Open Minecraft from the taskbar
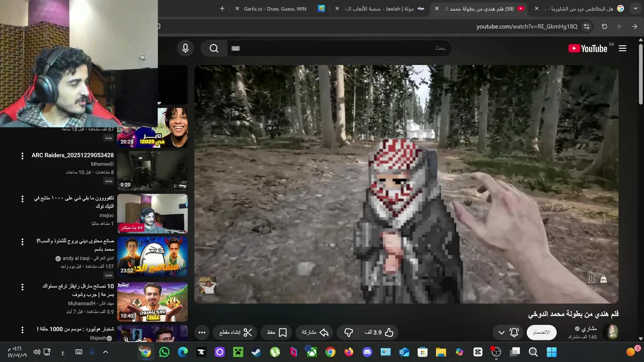The image size is (644, 362). (x=238, y=352)
